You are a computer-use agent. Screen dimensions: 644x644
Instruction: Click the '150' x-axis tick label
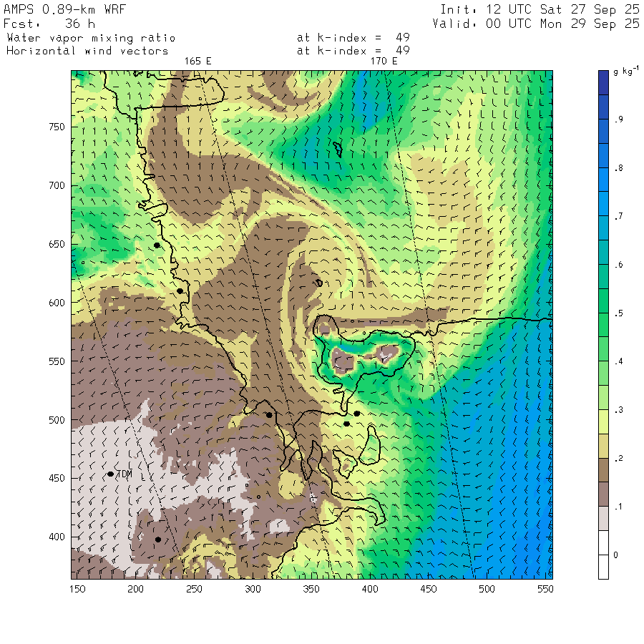pyautogui.click(x=77, y=589)
